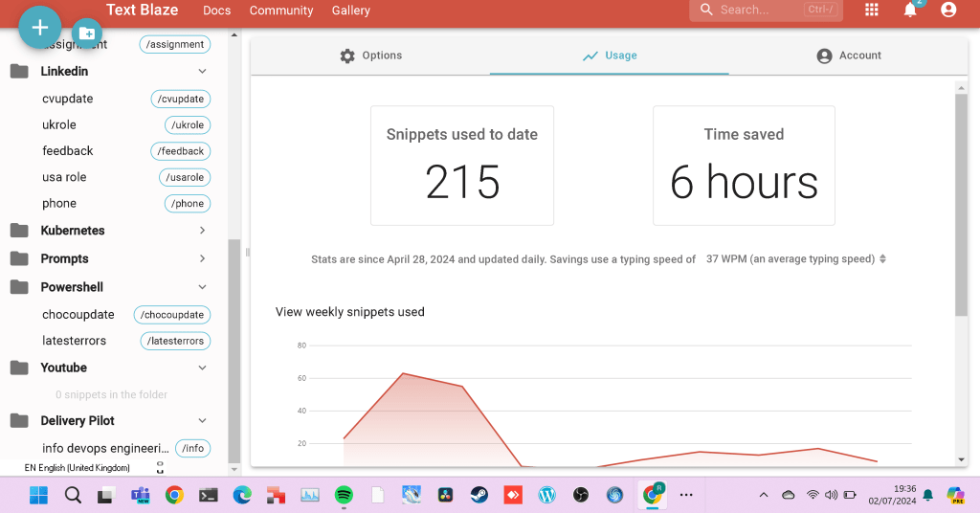Click the new snippet plus button
Image resolution: width=980 pixels, height=513 pixels.
pyautogui.click(x=40, y=28)
